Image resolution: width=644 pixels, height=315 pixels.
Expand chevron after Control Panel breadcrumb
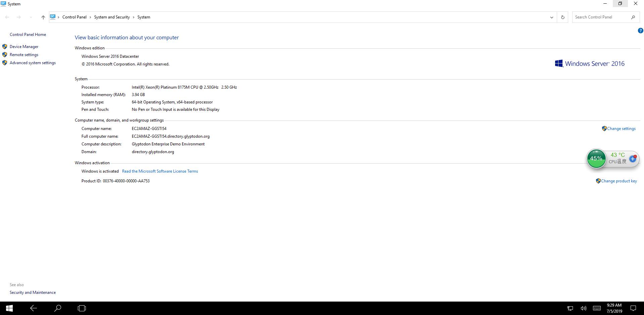[x=90, y=17]
